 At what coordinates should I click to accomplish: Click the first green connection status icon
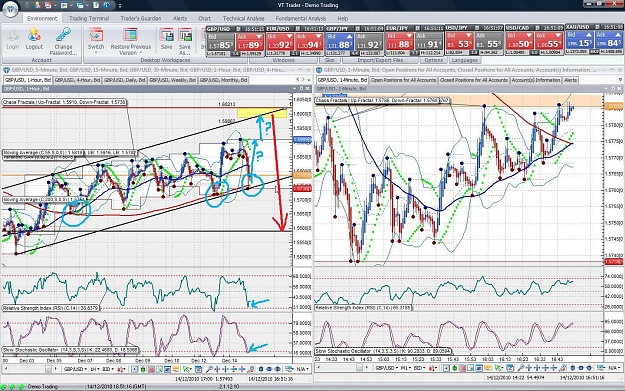pyautogui.click(x=4, y=387)
